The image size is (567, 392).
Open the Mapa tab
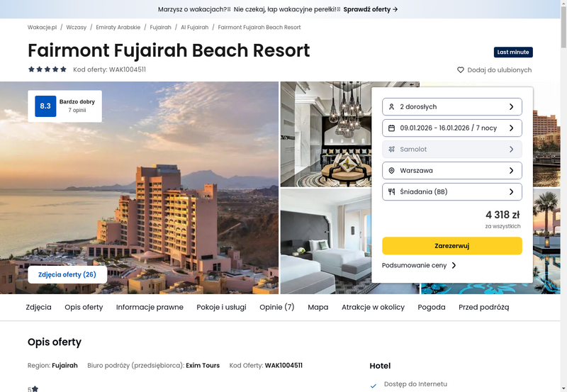point(318,307)
